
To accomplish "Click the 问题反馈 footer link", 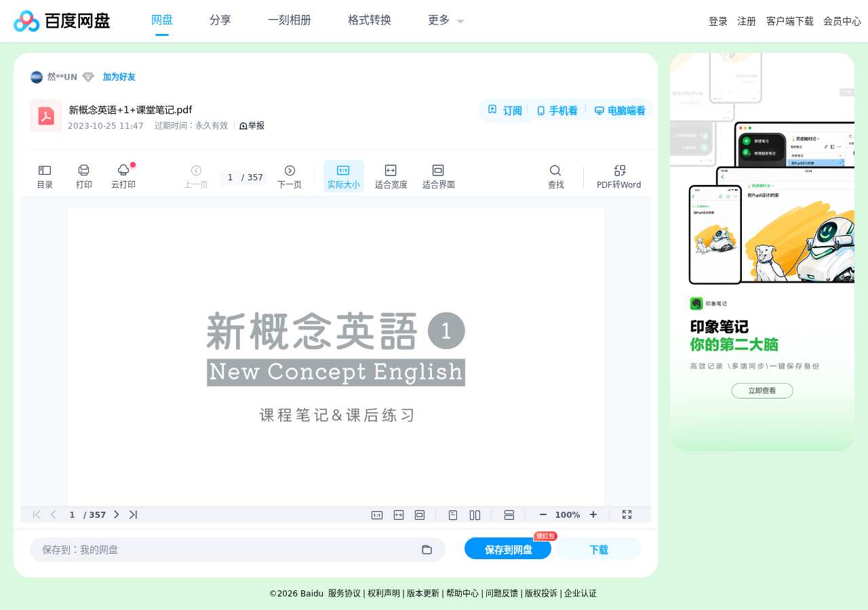I will pos(502,594).
